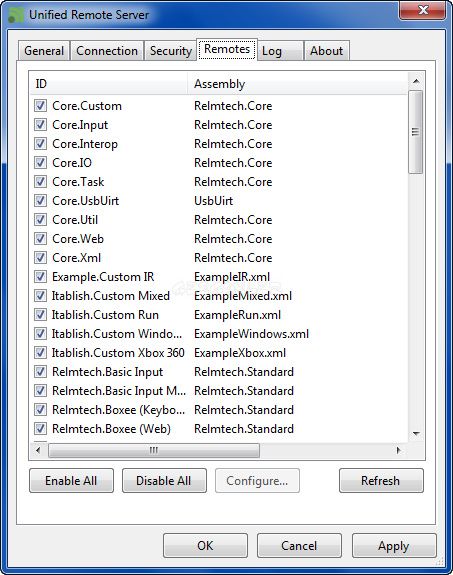The height and width of the screenshot is (575, 453).
Task: Click the vertical scrollbar down arrow
Action: click(x=416, y=434)
